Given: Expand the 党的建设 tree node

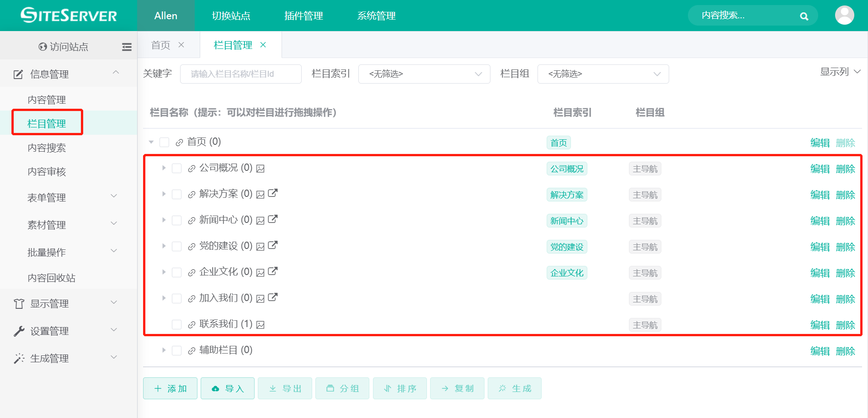Looking at the screenshot, I should [164, 246].
